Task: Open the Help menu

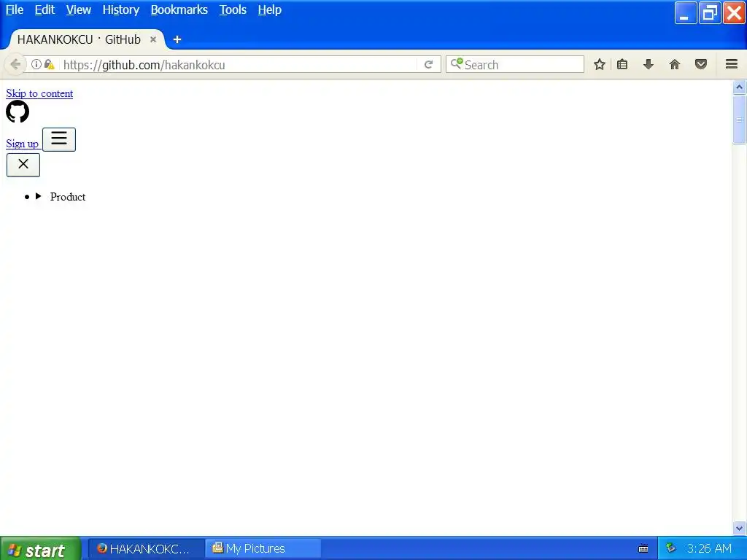Action: [x=270, y=10]
